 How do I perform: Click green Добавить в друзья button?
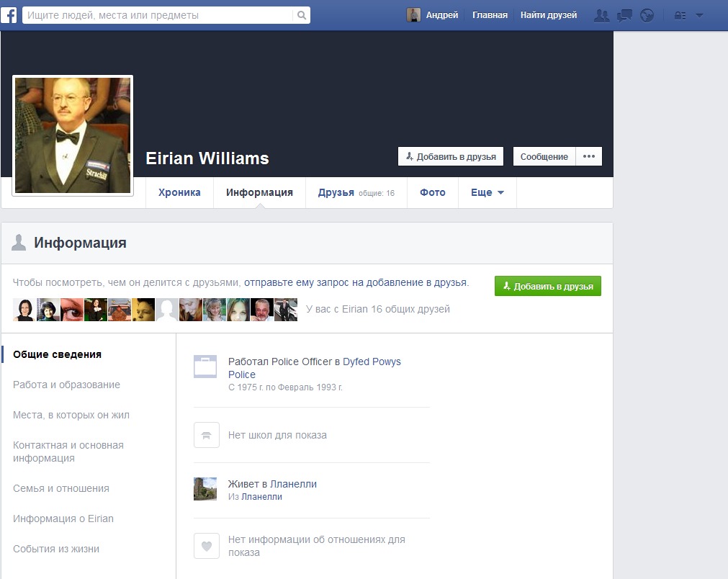point(548,286)
